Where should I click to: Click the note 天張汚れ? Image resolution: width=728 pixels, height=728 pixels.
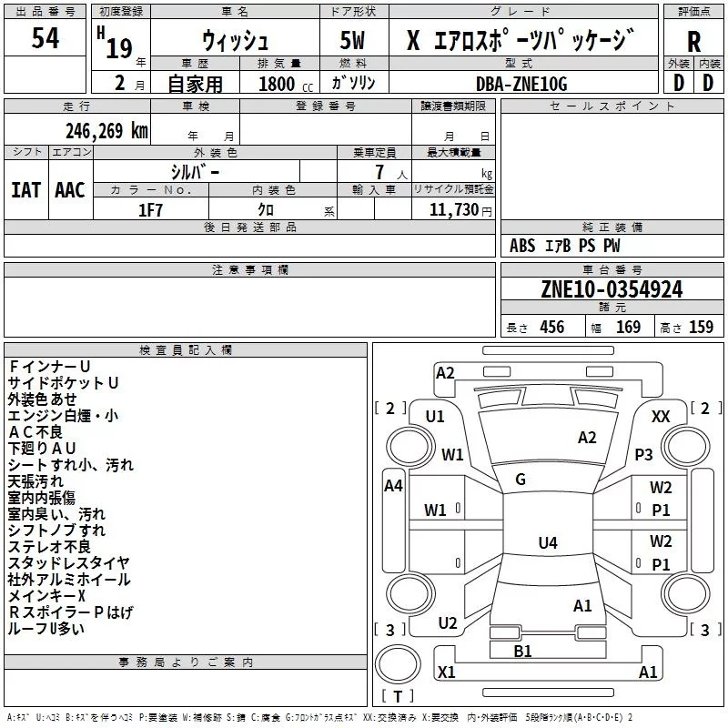[35, 481]
